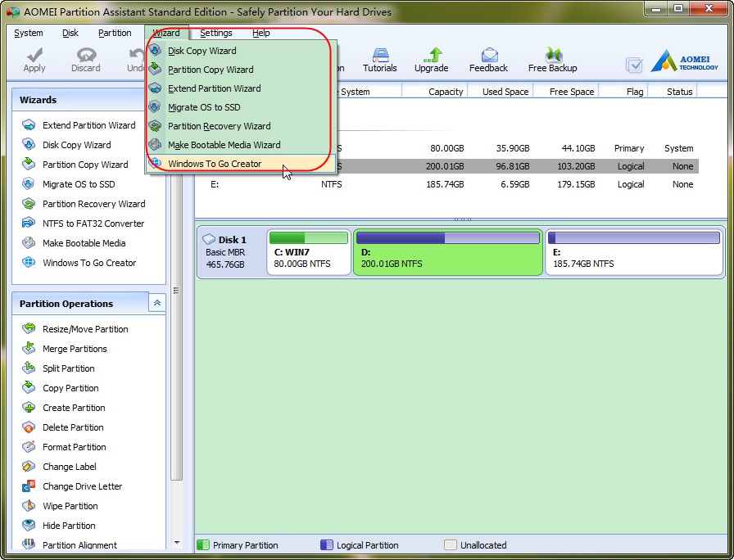Screen dimensions: 734x560
Task: Sort by Free Space column header
Action: 566,92
